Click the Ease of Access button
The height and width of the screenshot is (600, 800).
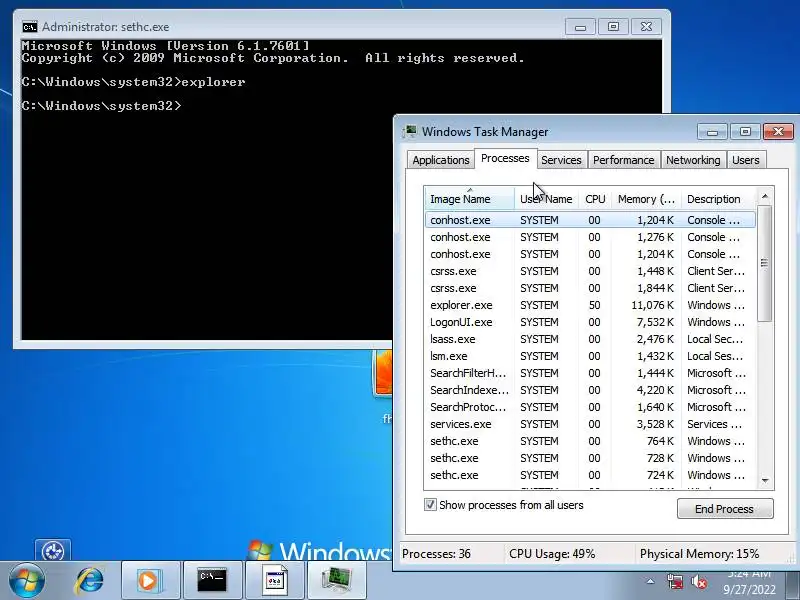point(53,550)
